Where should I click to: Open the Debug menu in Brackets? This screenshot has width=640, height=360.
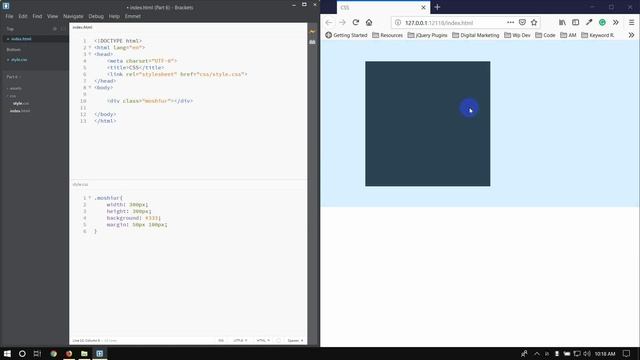coord(96,16)
